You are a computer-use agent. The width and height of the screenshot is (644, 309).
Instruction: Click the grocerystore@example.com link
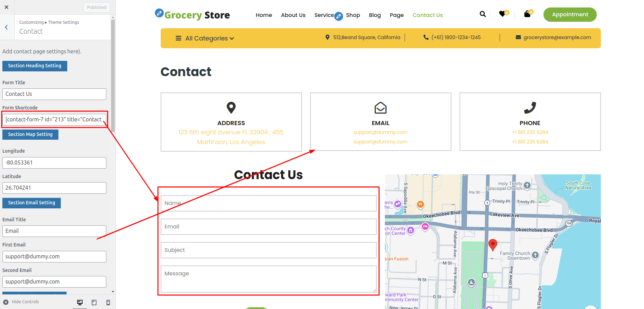(x=557, y=37)
